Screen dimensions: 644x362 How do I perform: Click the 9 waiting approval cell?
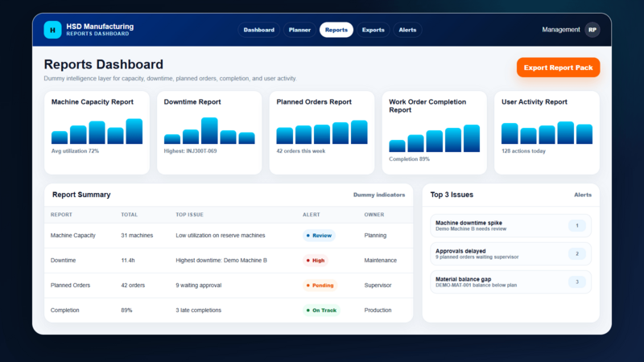click(x=199, y=286)
